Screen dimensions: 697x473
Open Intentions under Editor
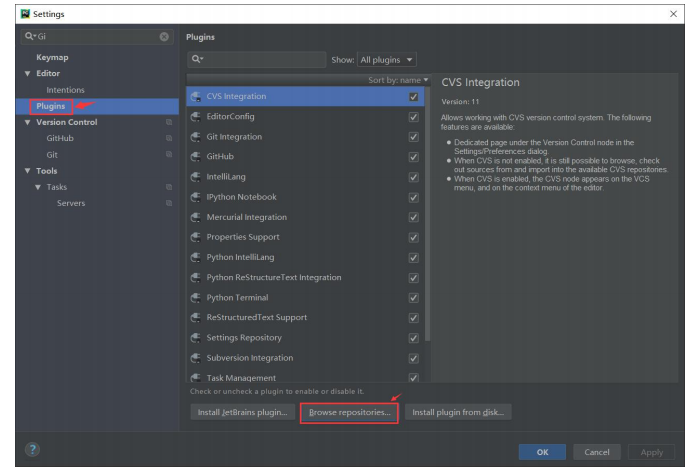point(65,90)
